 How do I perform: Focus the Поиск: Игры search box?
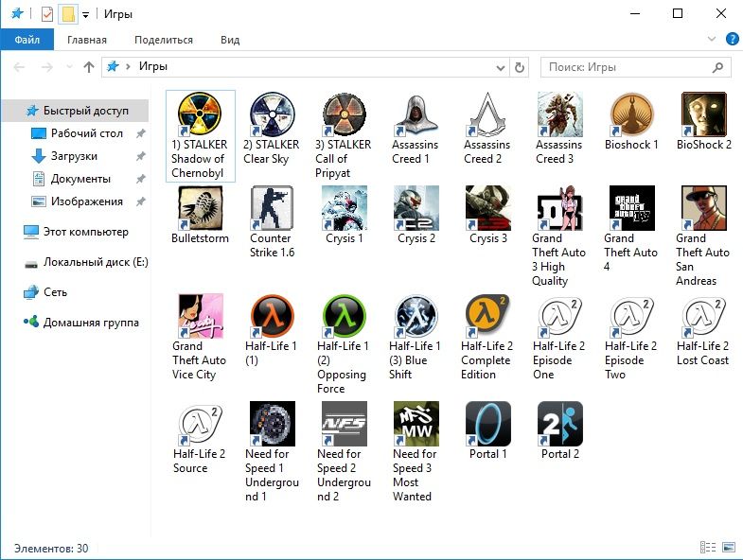tap(635, 67)
